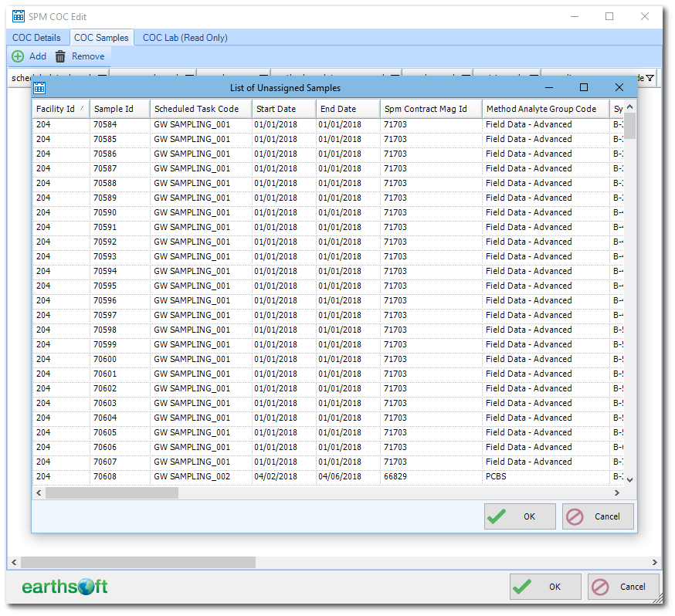The image size is (675, 616).
Task: Select the COC Samples tab
Action: [x=101, y=37]
